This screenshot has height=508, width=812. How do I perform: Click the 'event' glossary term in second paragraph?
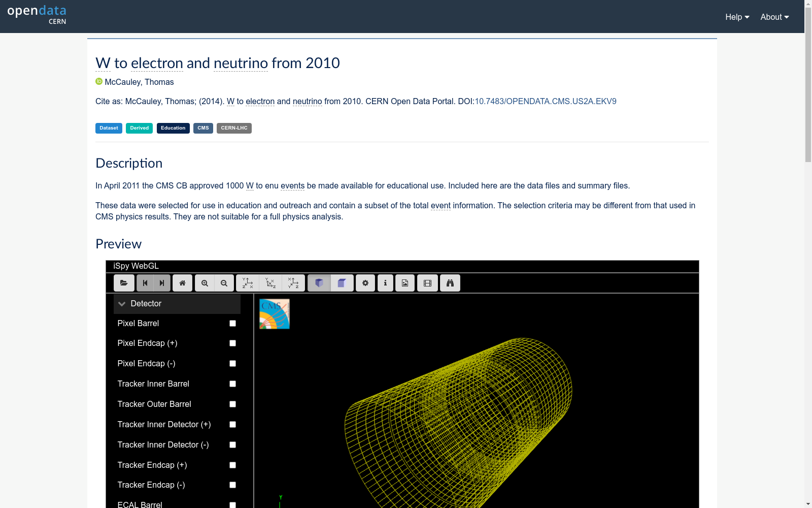(441, 206)
